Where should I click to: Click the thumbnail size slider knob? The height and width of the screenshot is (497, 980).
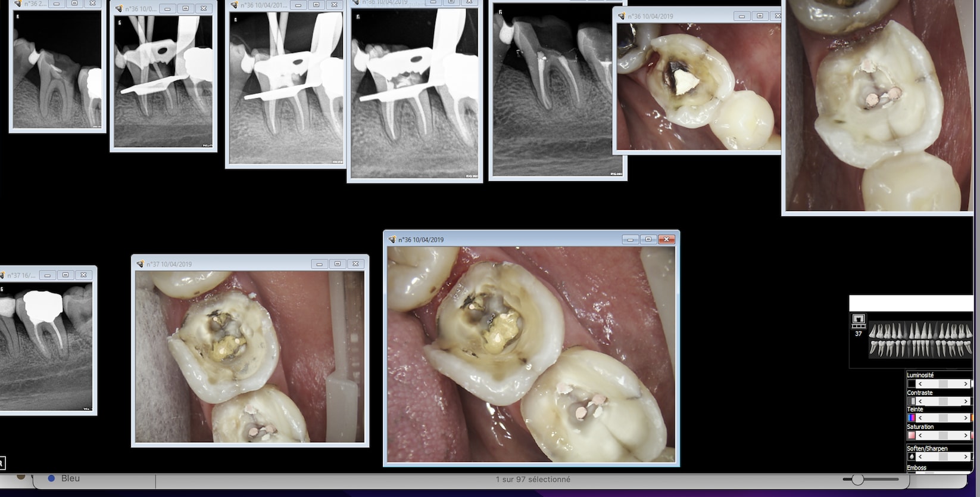coord(857,479)
